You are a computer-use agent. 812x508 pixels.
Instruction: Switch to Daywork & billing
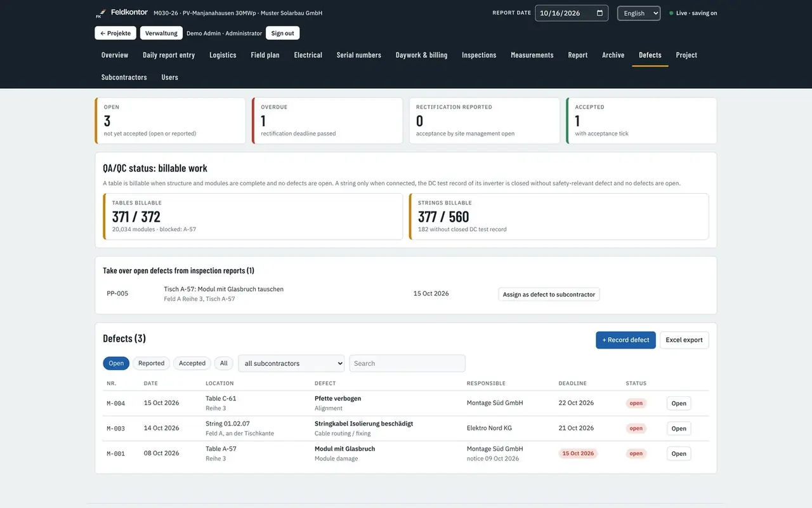pos(422,55)
